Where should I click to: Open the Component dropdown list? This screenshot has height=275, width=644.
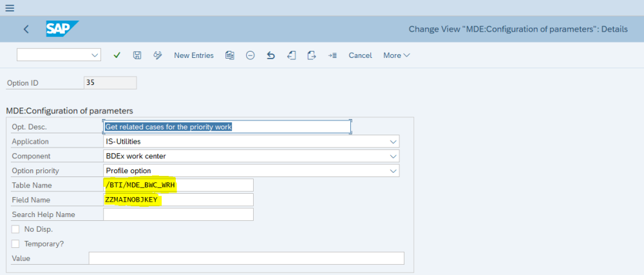(x=393, y=156)
